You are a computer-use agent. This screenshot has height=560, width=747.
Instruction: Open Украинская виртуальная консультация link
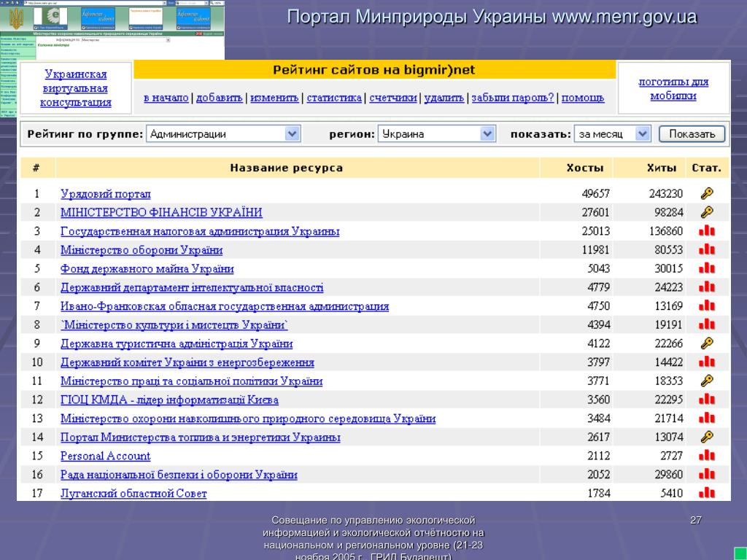coord(76,88)
